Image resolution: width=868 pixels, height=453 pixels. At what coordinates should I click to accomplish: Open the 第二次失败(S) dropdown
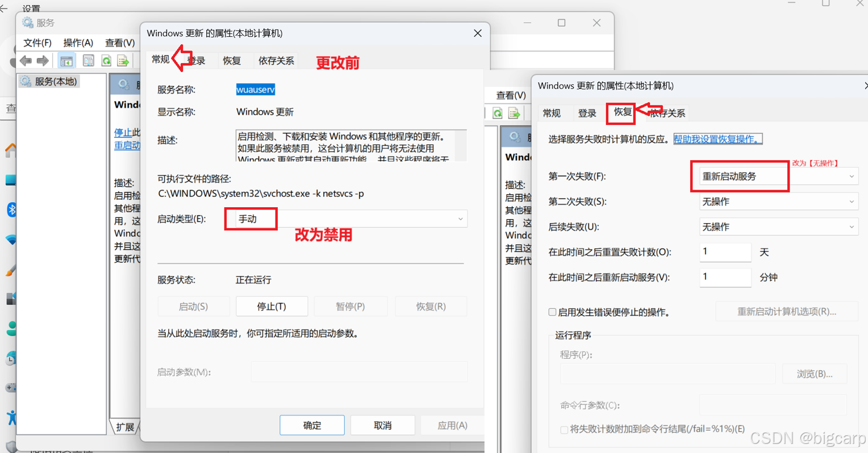[x=778, y=202]
